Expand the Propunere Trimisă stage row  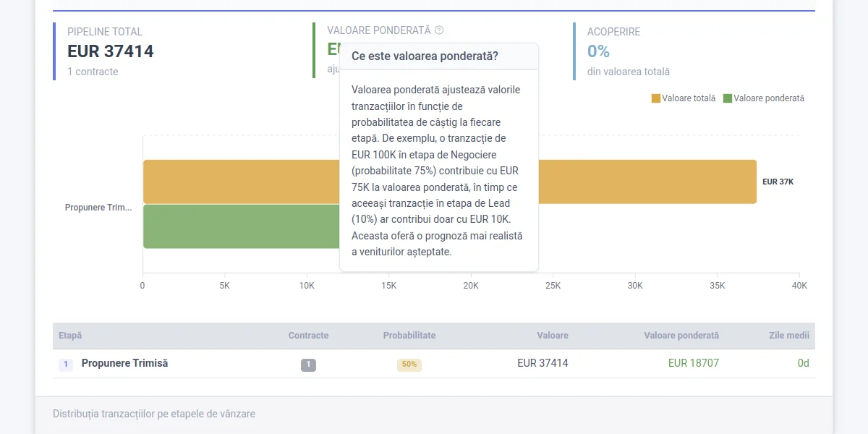point(124,363)
